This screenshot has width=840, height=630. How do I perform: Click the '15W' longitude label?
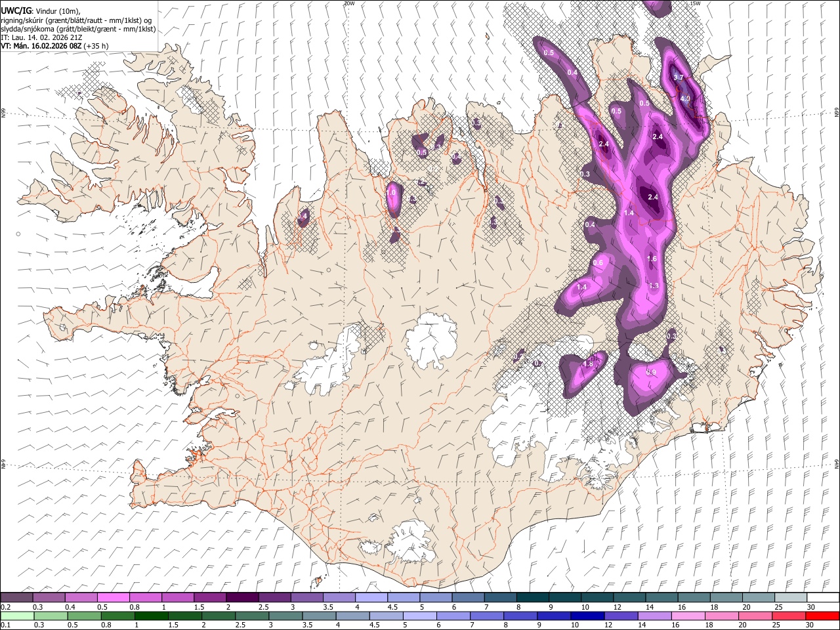click(x=695, y=3)
